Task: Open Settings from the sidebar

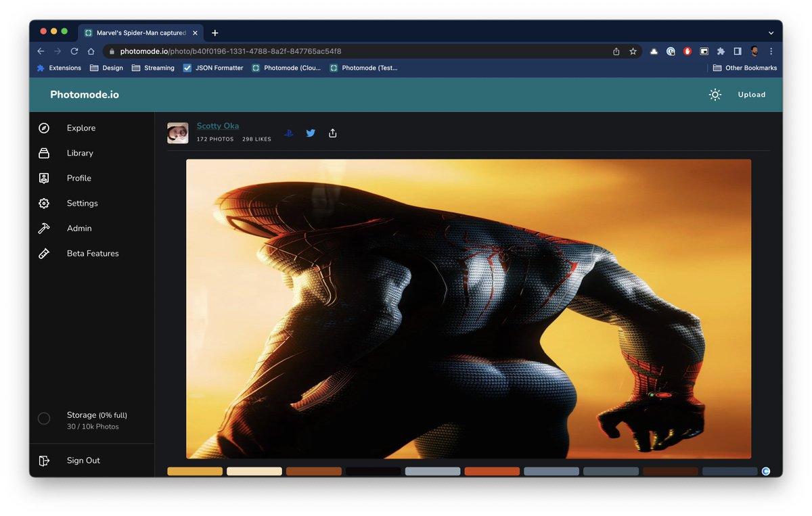Action: tap(82, 203)
